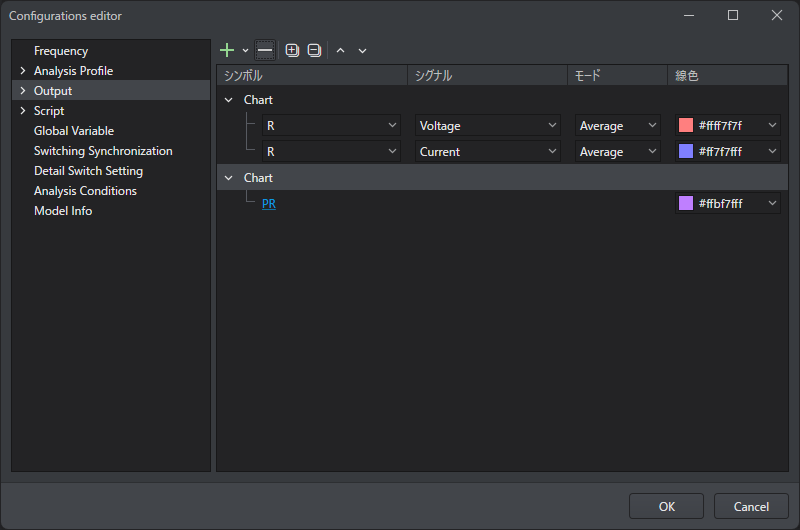This screenshot has width=800, height=530.
Task: Open the add button dropdown arrow
Action: coord(245,51)
